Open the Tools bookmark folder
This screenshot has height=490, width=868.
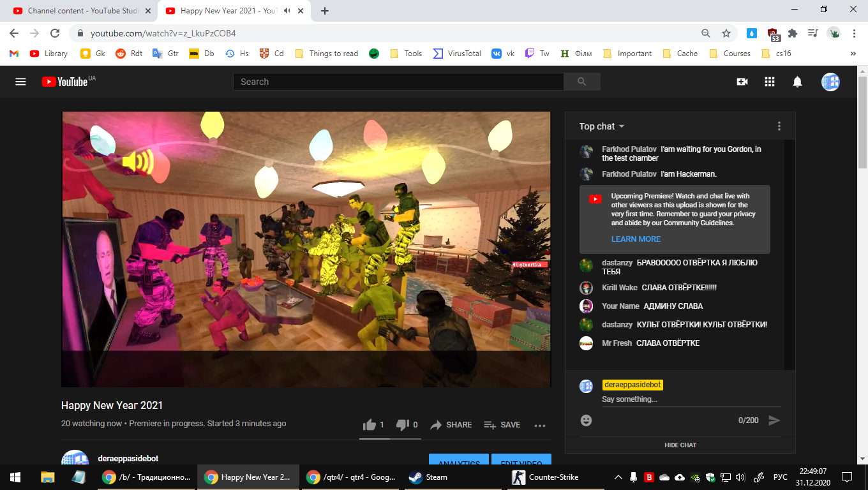pyautogui.click(x=406, y=54)
